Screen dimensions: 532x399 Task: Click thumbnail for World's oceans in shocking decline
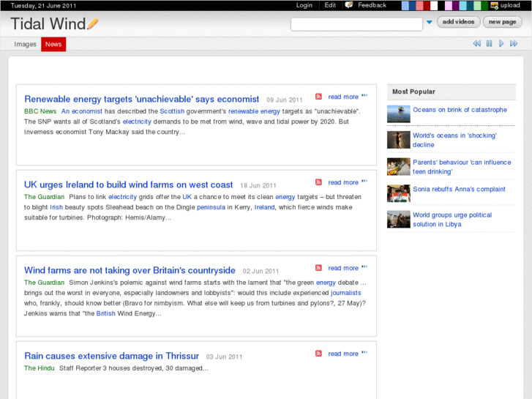(x=399, y=140)
